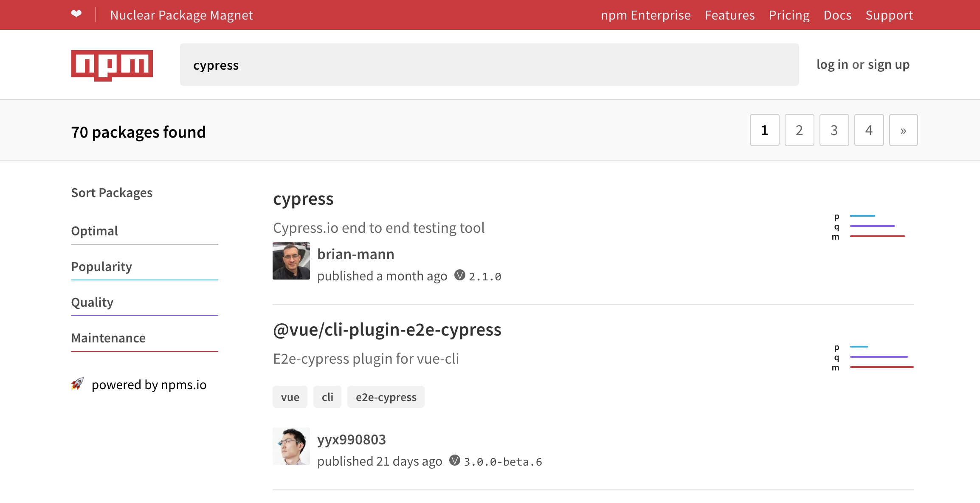The width and height of the screenshot is (980, 503).
Task: Expand next page with the » control
Action: coord(903,130)
